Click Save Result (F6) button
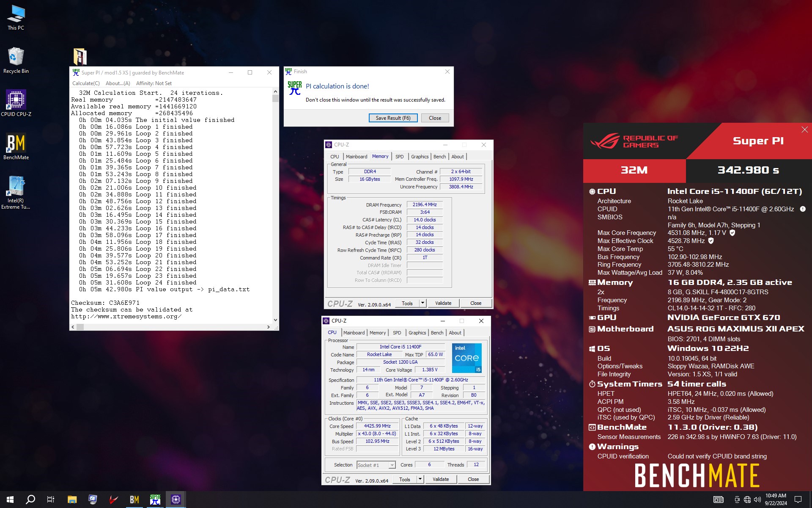This screenshot has width=812, height=508. (x=393, y=118)
